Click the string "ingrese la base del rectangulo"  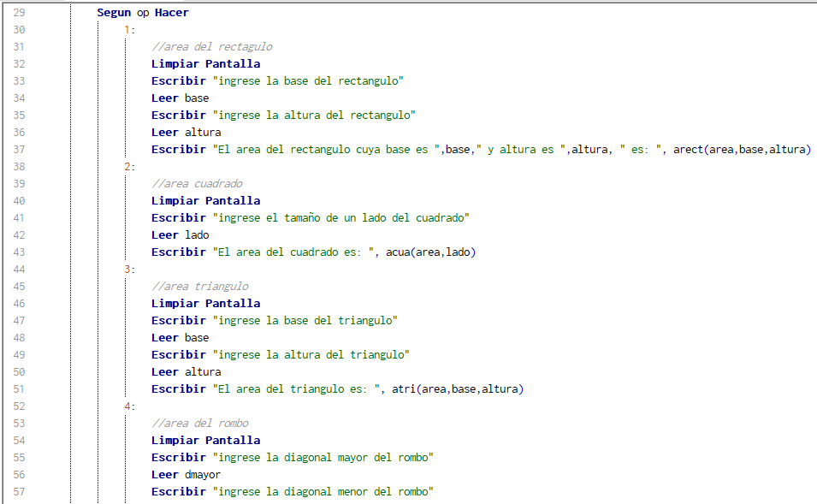click(308, 81)
